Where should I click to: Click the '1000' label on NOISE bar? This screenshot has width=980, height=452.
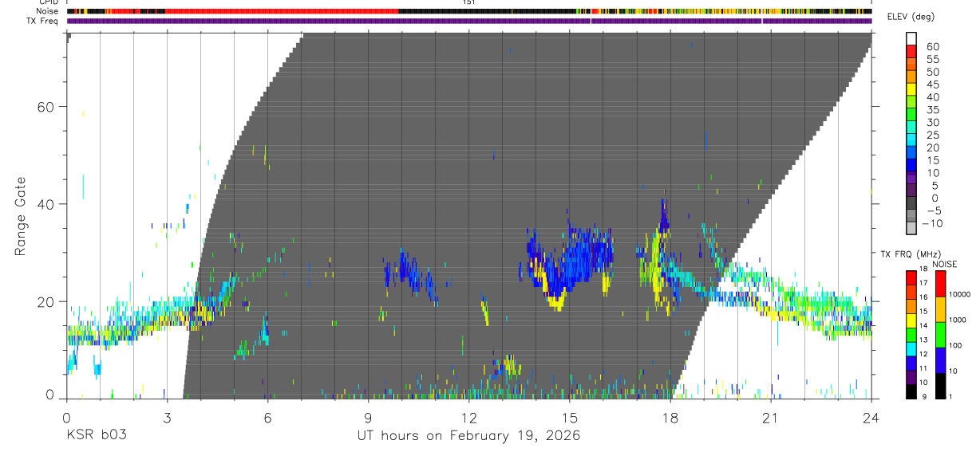(956, 320)
